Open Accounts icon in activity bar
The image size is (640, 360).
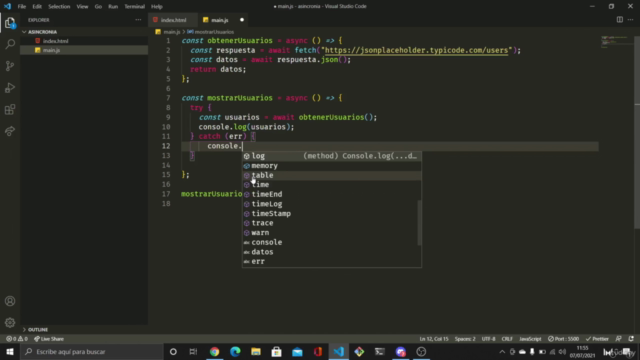pos(10,301)
